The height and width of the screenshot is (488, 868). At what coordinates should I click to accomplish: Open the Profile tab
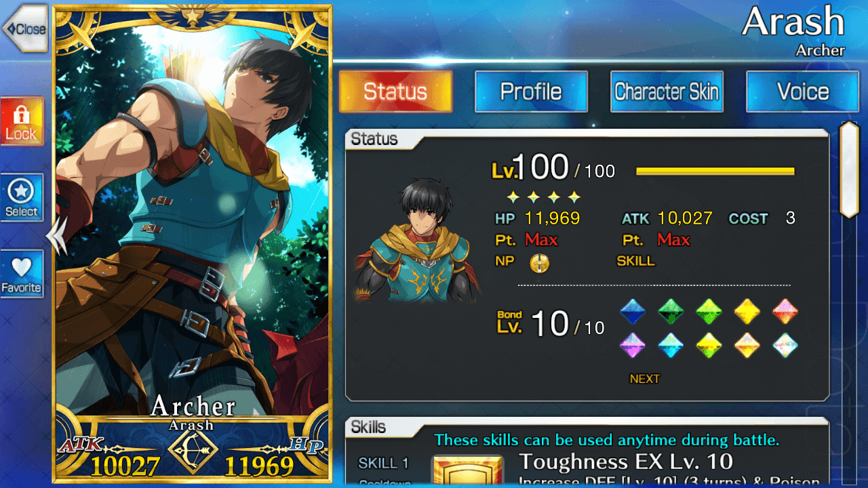click(x=531, y=91)
